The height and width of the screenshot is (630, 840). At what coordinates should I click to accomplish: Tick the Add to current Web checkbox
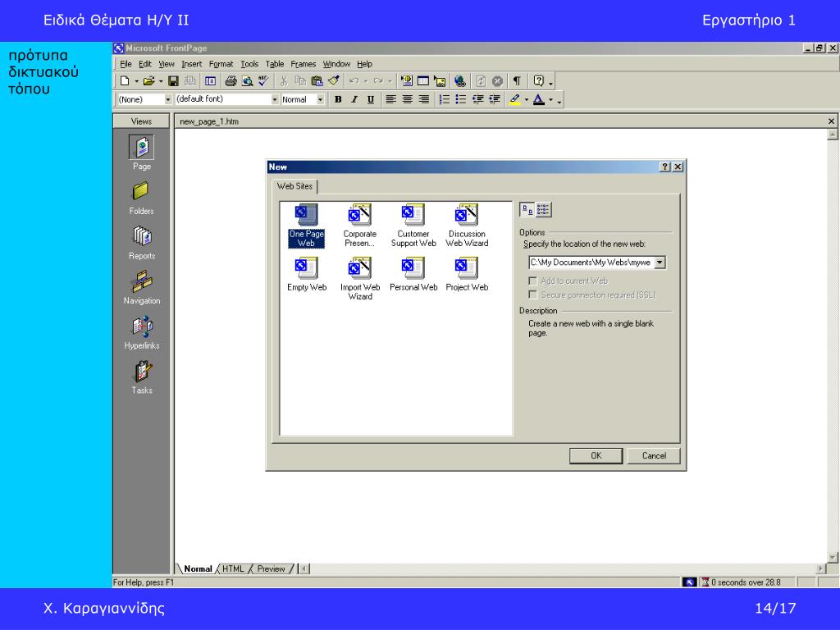[532, 281]
